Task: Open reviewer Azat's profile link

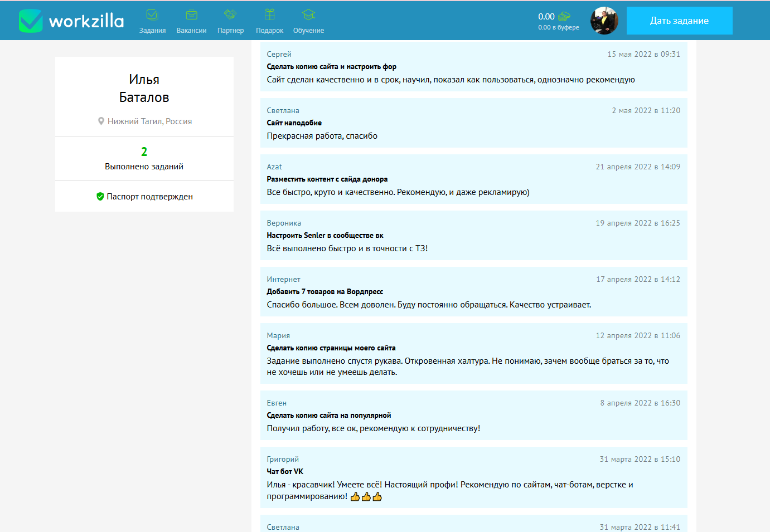Action: (x=274, y=167)
